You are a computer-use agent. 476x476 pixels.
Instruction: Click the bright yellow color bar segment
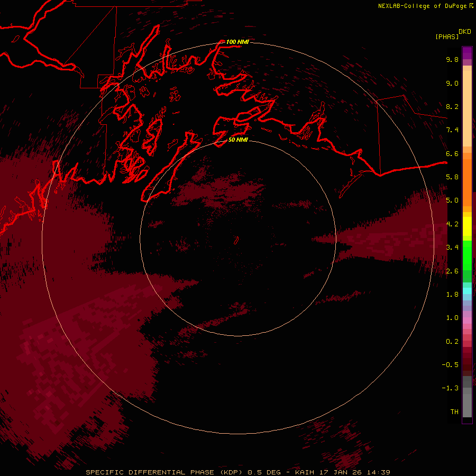pyautogui.click(x=467, y=226)
